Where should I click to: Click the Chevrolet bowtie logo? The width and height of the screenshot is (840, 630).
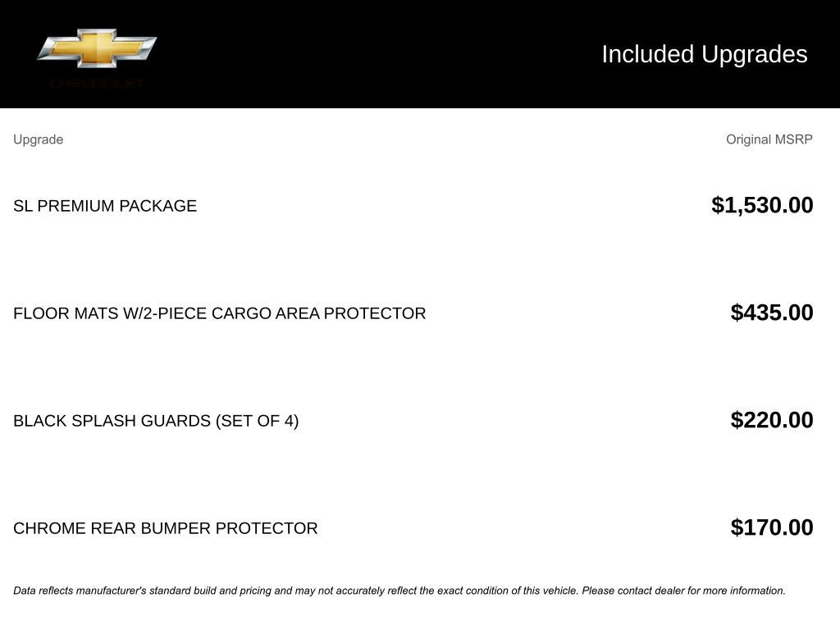97,48
